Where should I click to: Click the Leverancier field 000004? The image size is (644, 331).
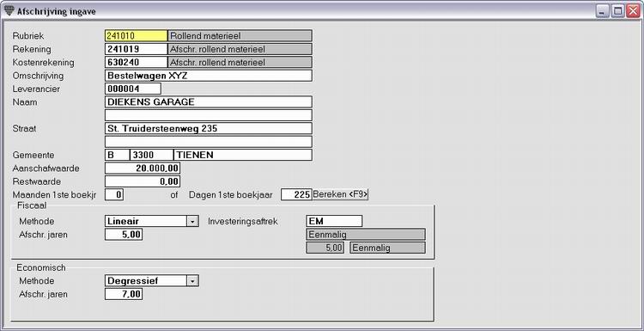pos(132,89)
